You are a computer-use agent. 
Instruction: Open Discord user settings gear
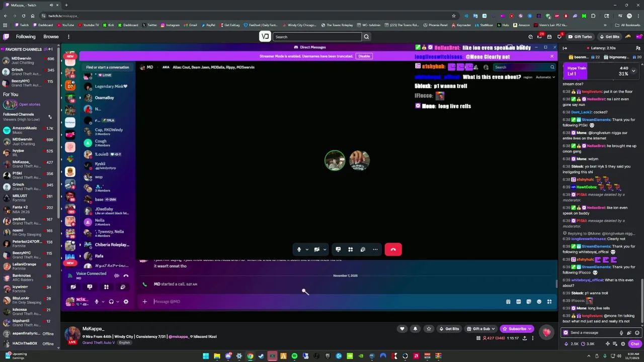point(126,302)
